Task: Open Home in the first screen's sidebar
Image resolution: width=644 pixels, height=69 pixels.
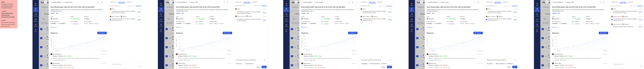Action: pos(36,4)
